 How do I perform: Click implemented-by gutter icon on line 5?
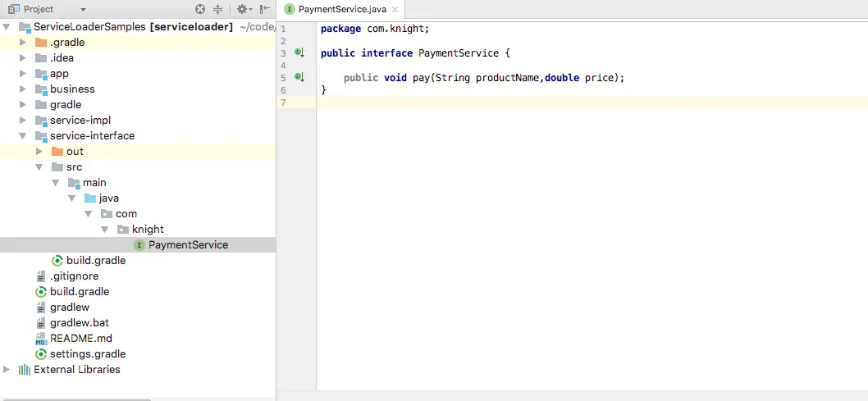coord(299,77)
